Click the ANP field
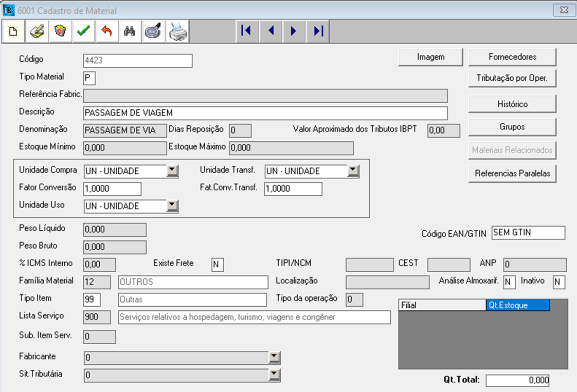This screenshot has height=392, width=577. 535,265
